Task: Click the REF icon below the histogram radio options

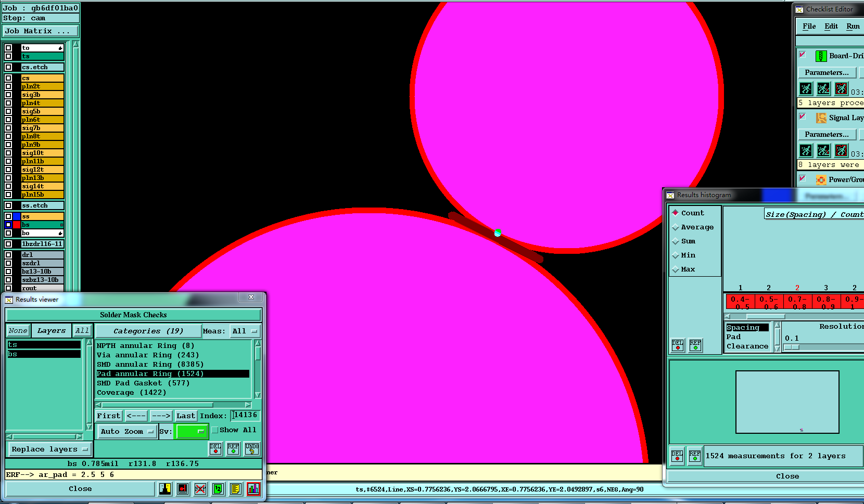Action: [x=695, y=345]
